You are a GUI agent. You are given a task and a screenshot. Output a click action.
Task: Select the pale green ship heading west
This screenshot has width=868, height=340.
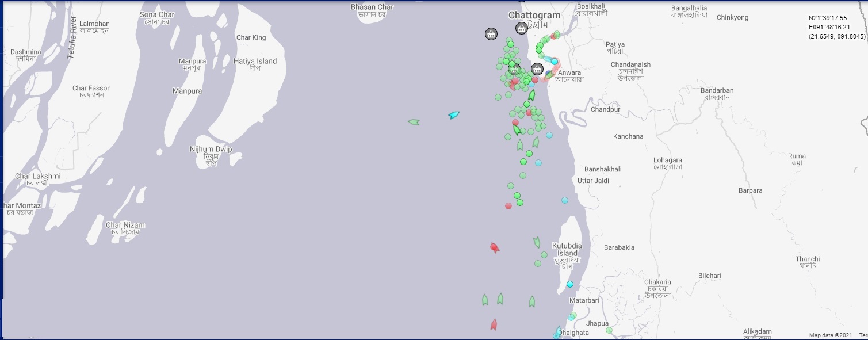pyautogui.click(x=414, y=122)
